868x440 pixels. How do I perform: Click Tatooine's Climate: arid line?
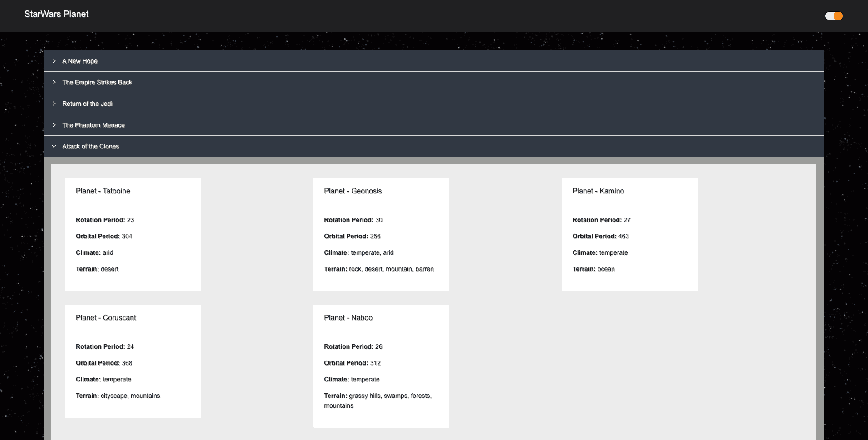[94, 252]
